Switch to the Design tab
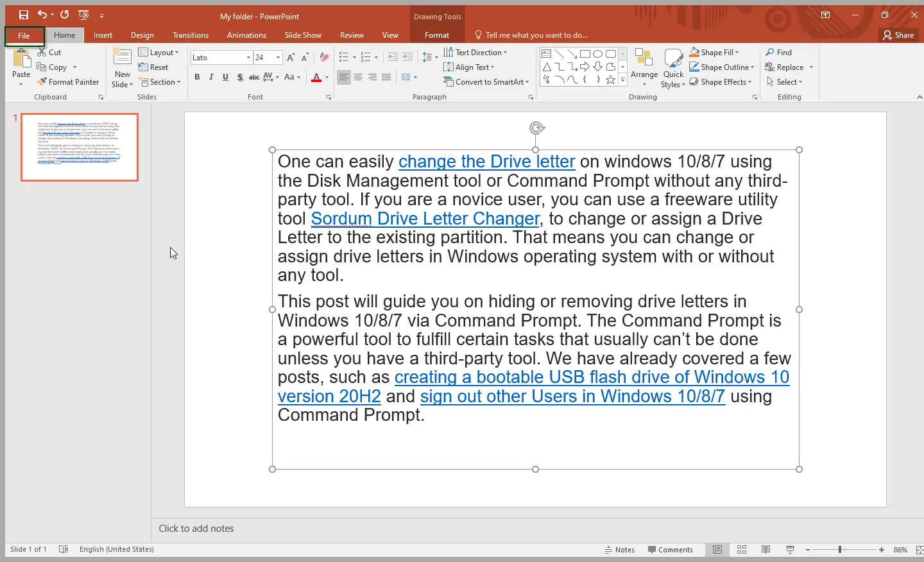924x562 pixels. [x=142, y=35]
